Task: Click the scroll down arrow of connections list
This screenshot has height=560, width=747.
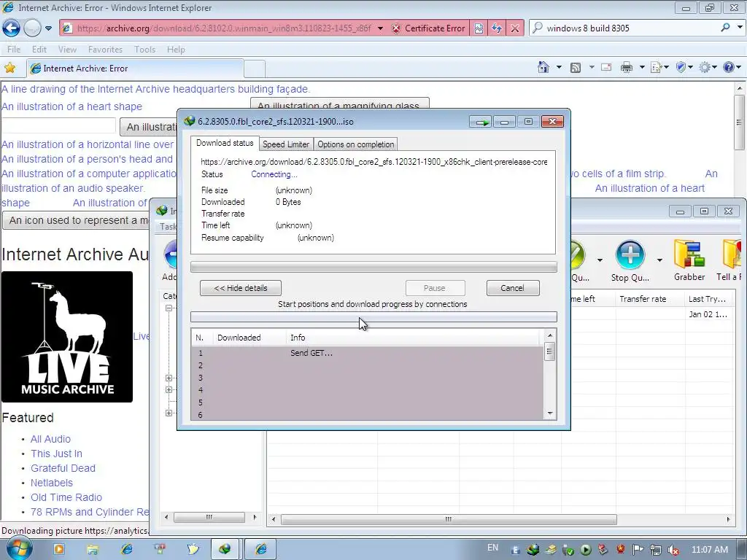Action: [x=550, y=413]
